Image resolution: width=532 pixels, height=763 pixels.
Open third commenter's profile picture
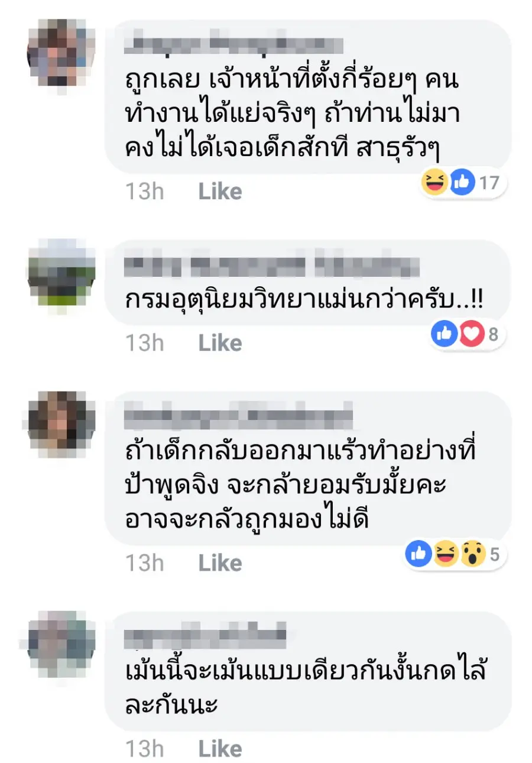[x=61, y=425]
